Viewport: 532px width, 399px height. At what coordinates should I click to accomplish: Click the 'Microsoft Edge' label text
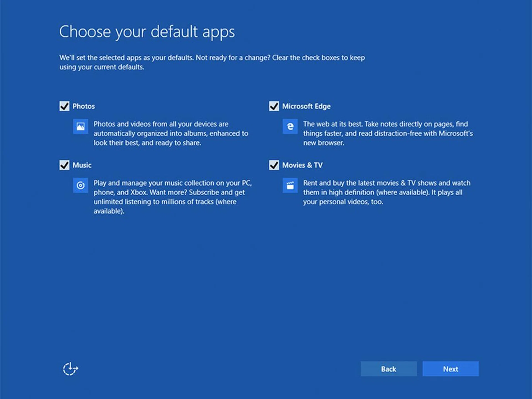306,106
